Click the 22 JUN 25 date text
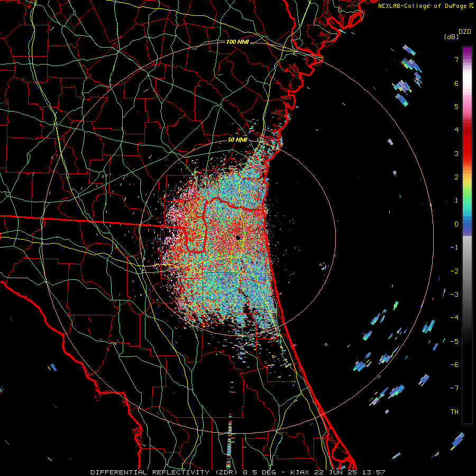Screen dimensions: 476x476 (x=336, y=472)
